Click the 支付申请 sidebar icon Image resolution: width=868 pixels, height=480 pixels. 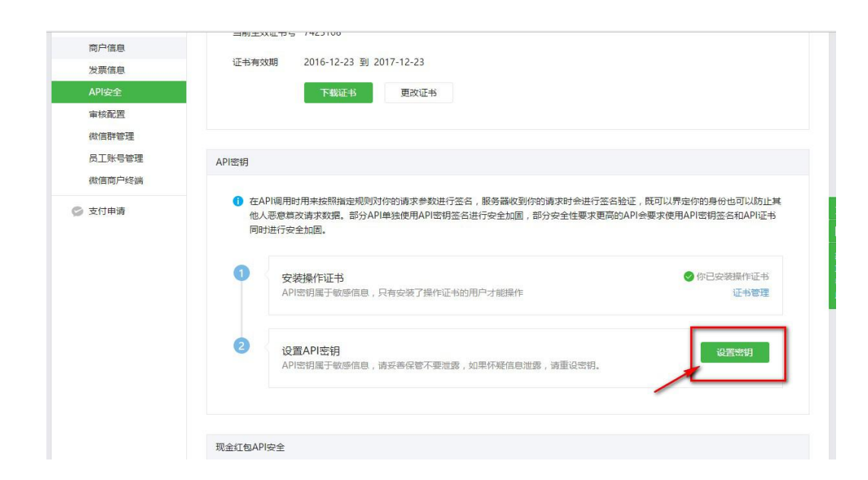(x=77, y=211)
